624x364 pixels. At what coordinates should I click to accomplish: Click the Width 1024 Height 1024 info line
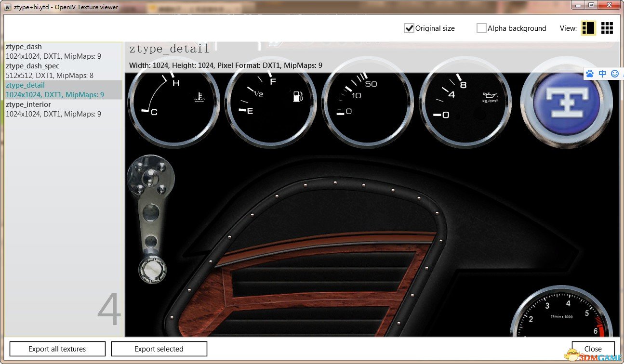tap(226, 65)
